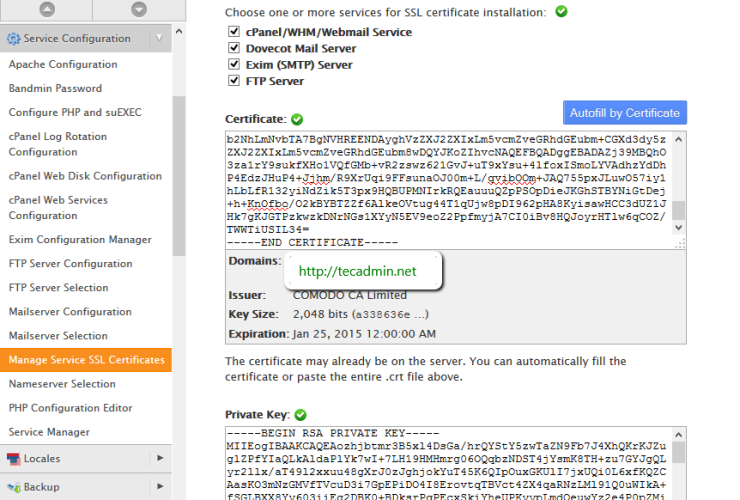Viewport: 740px width, 500px height.
Task: Collapse the Service Configuration section arrow
Action: pyautogui.click(x=160, y=39)
